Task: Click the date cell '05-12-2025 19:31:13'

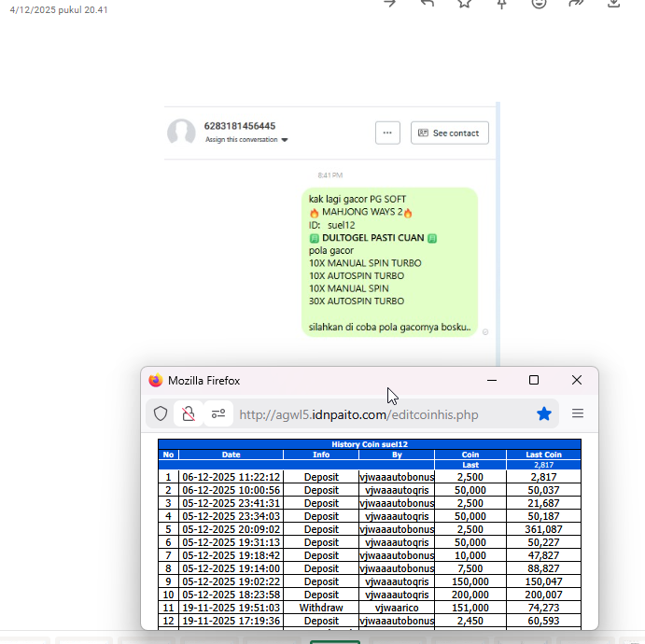Action: (x=231, y=542)
